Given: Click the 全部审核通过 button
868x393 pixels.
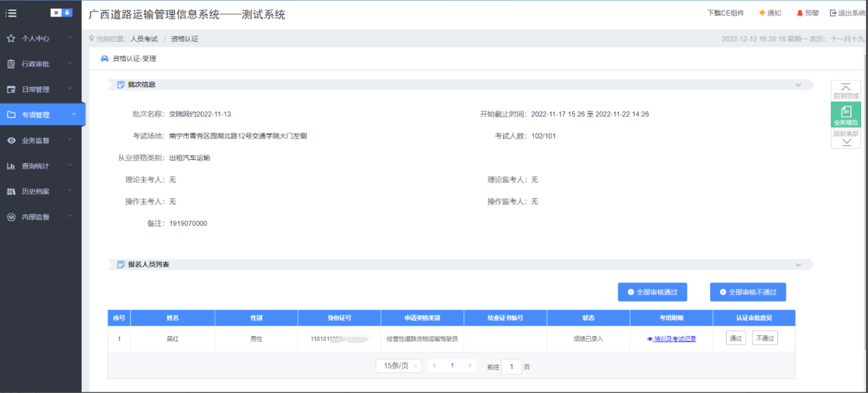Looking at the screenshot, I should [652, 292].
